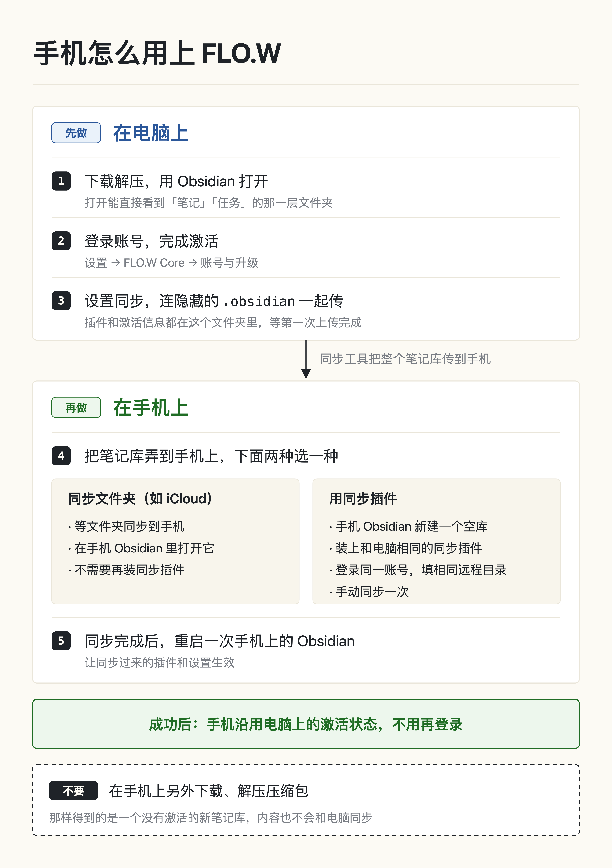612x868 pixels.
Task: Click the step 2 number badge
Action: point(61,241)
